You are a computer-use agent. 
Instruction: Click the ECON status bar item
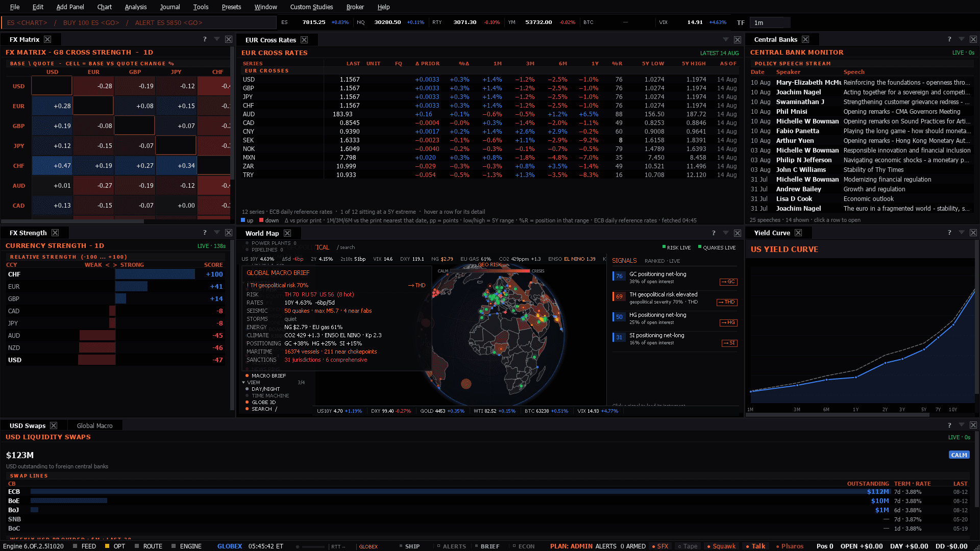pyautogui.click(x=523, y=546)
